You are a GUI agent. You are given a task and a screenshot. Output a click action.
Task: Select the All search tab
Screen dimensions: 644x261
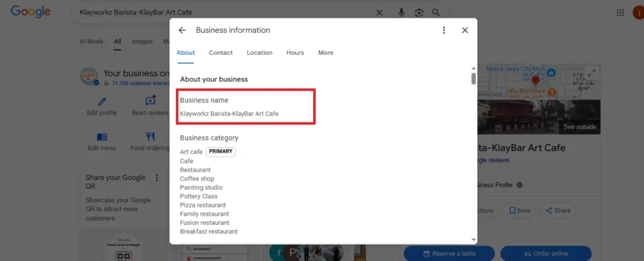(118, 42)
